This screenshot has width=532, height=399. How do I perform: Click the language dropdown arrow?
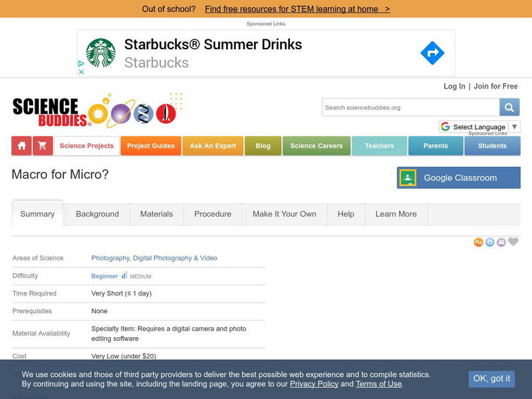[514, 127]
